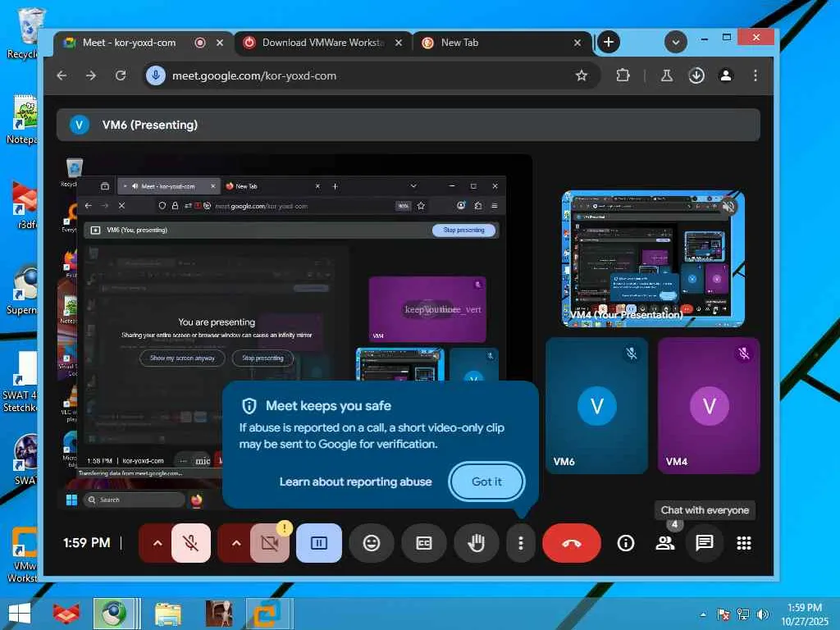Image resolution: width=840 pixels, height=630 pixels.
Task: Open chat with everyone
Action: [x=704, y=543]
